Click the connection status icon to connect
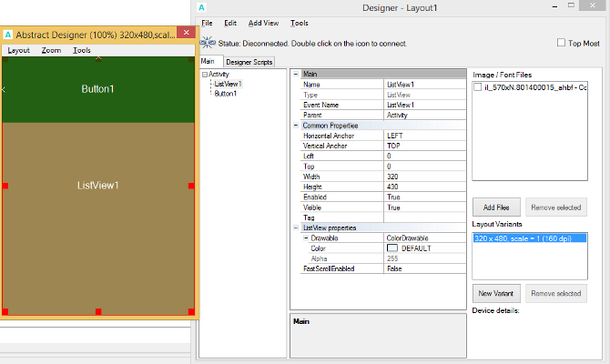Screen dimensions: 610x364 pyautogui.click(x=206, y=43)
